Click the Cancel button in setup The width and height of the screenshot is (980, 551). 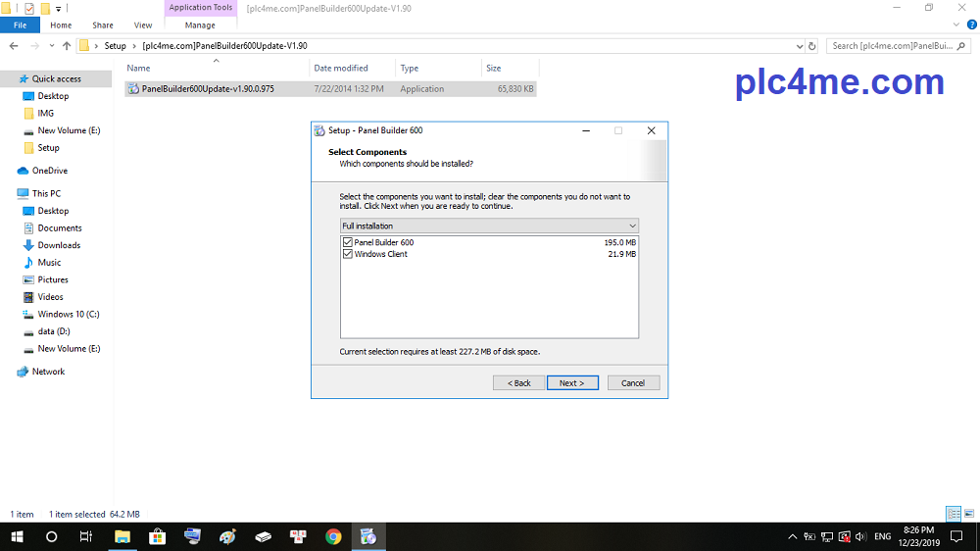pyautogui.click(x=633, y=382)
